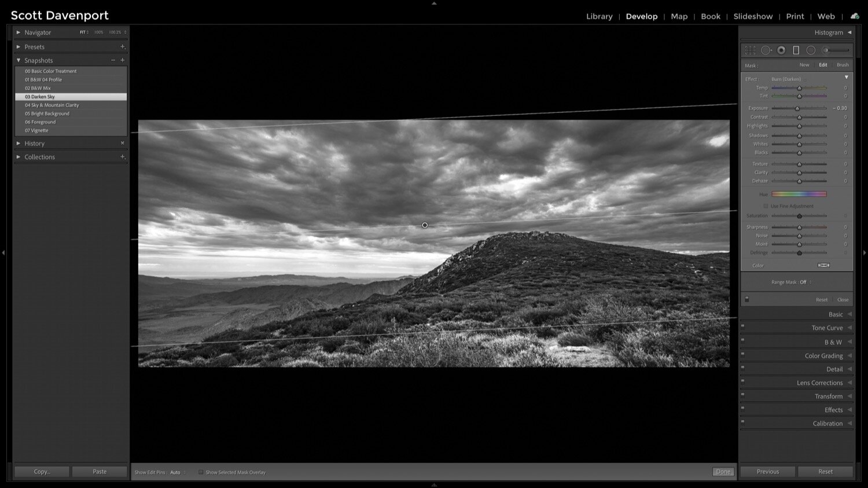This screenshot has height=488, width=868.
Task: Toggle the Calibration panel switch
Action: tap(742, 421)
